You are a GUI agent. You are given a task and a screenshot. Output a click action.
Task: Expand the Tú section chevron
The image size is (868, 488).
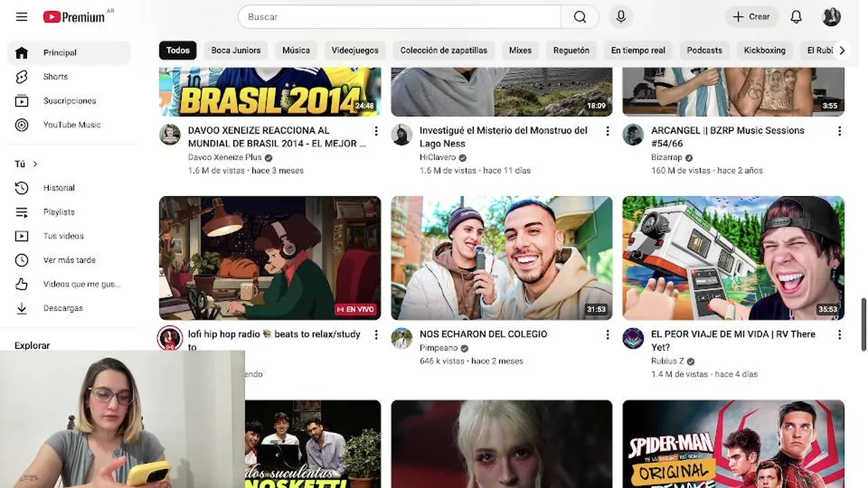35,164
